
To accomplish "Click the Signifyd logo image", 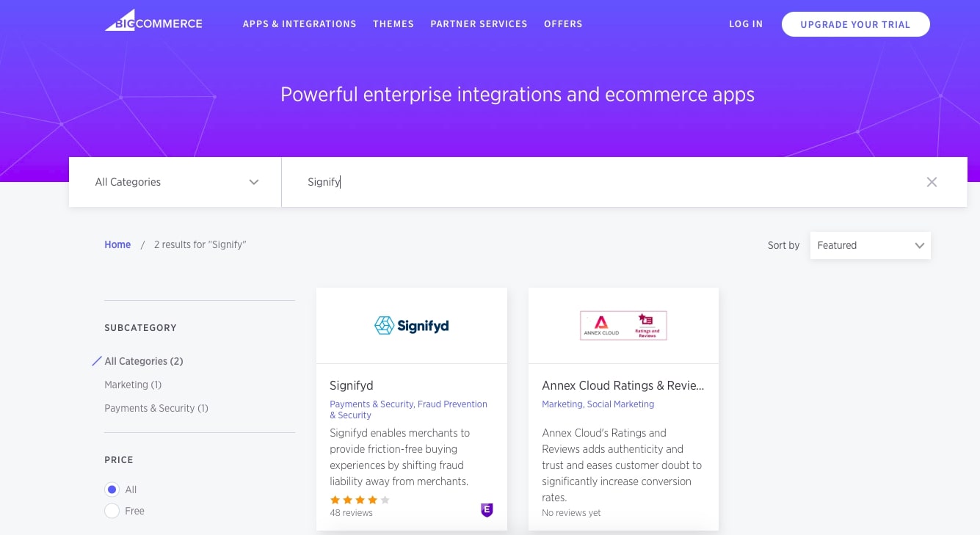I will [411, 326].
